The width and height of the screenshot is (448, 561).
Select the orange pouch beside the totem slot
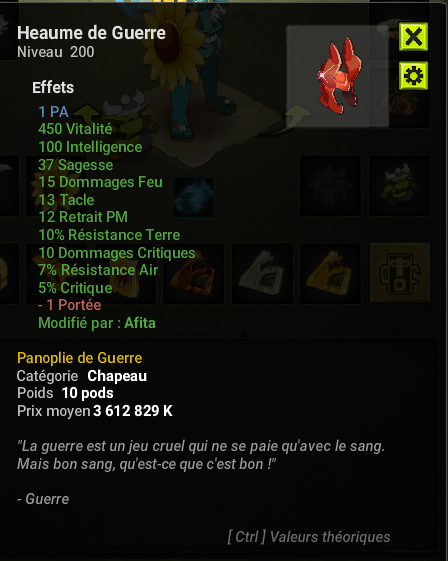330,273
